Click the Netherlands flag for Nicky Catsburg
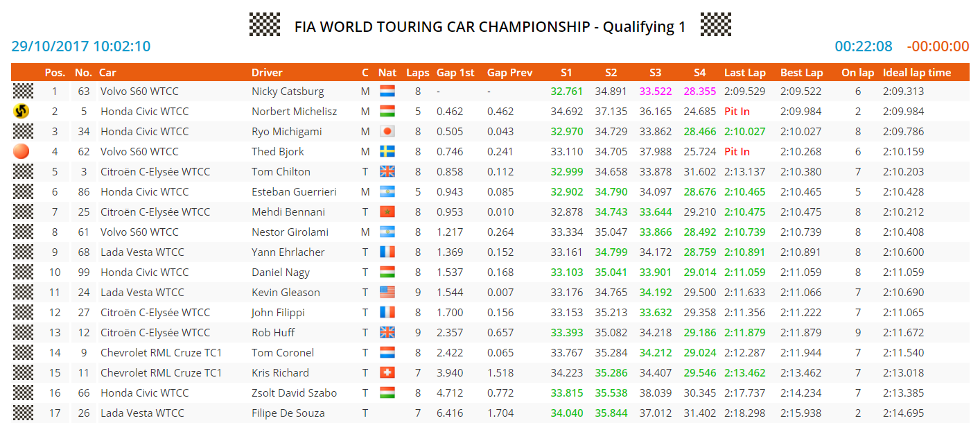The height and width of the screenshot is (432, 980). 387,92
